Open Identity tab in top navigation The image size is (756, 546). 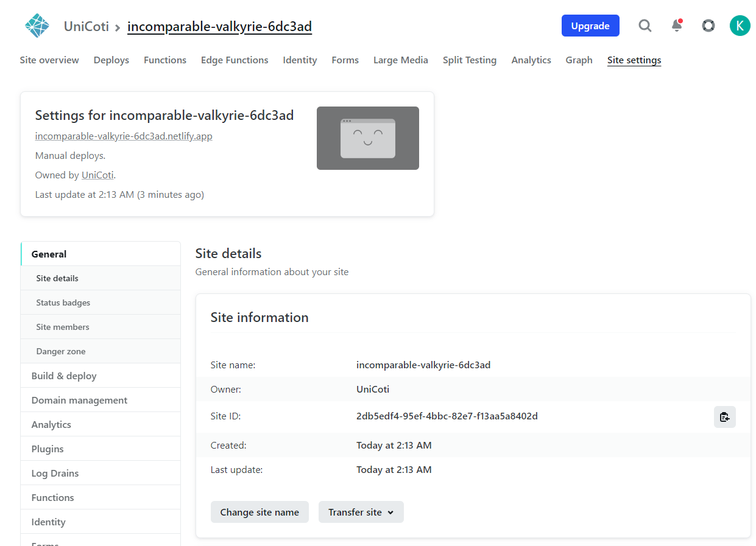pos(300,60)
